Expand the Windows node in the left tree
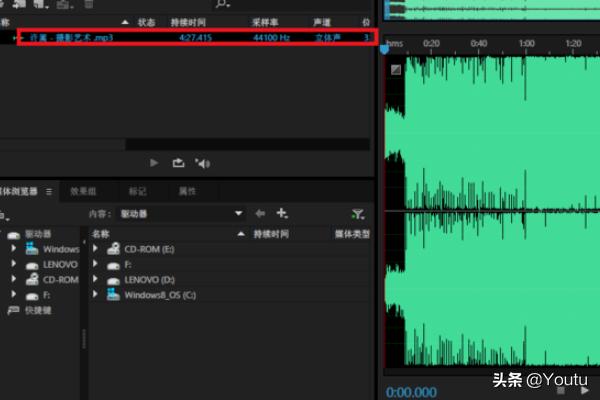600x400 pixels. (x=13, y=248)
